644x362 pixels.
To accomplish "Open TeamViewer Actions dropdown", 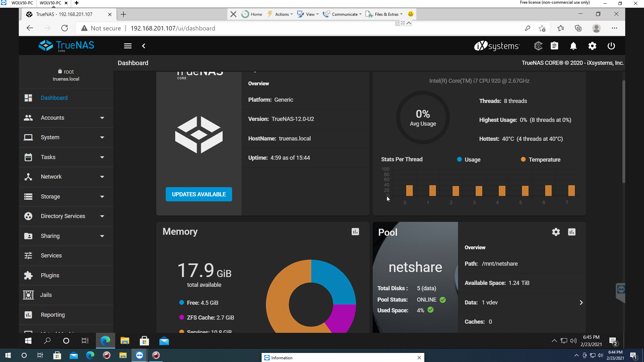I will pos(280,14).
